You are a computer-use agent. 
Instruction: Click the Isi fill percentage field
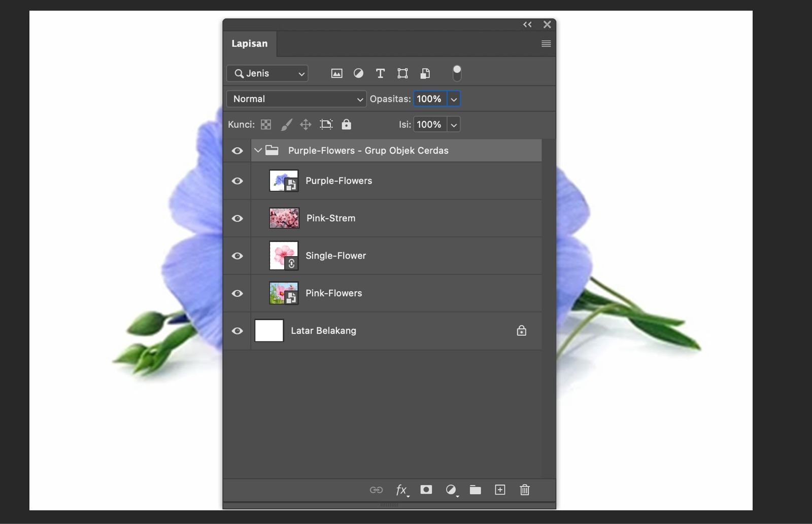pyautogui.click(x=429, y=125)
